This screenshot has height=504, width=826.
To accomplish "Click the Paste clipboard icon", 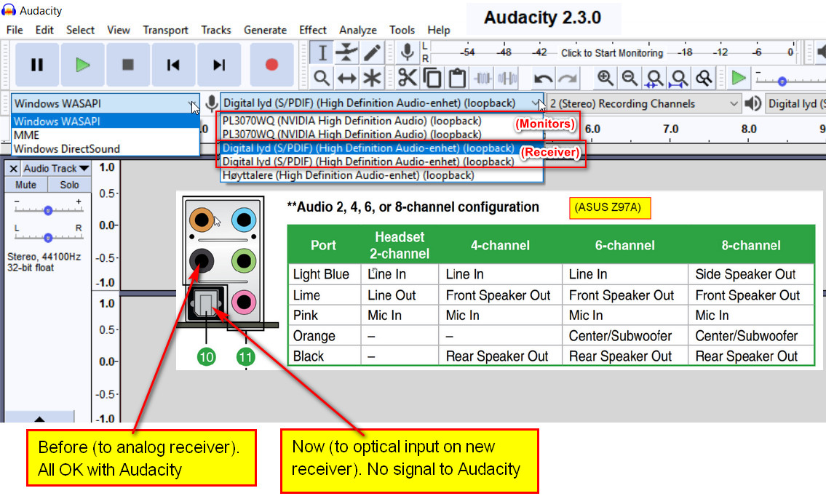I will pos(457,79).
